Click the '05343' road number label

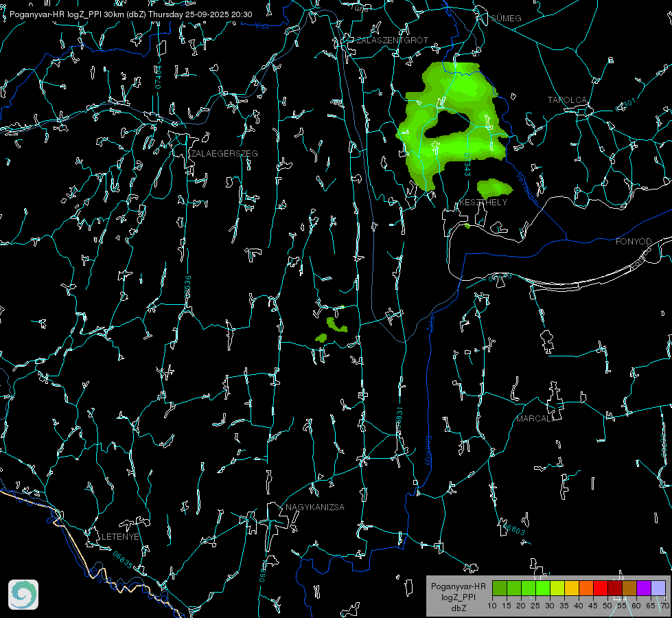[x=467, y=164]
